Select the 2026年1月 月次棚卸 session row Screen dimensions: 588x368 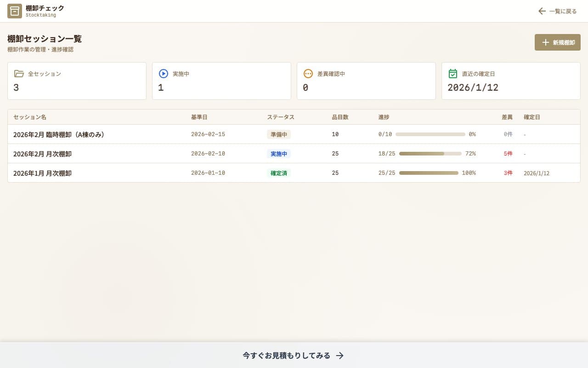294,173
